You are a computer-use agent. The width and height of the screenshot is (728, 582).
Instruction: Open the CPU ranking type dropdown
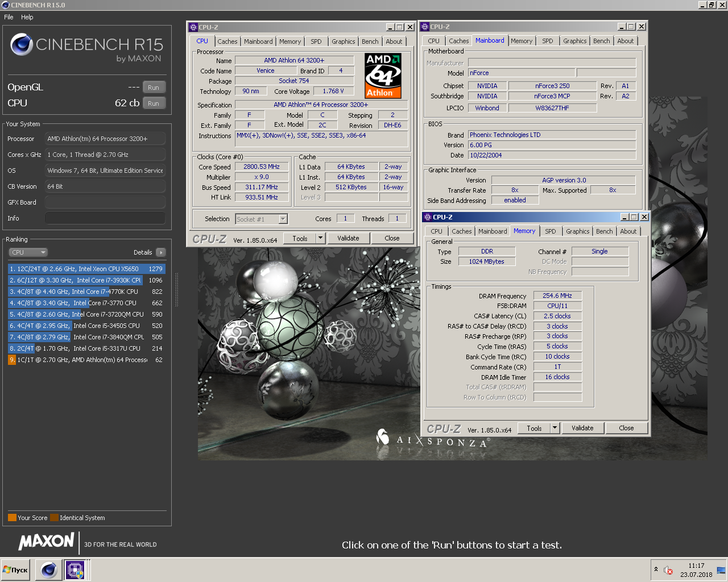(28, 252)
